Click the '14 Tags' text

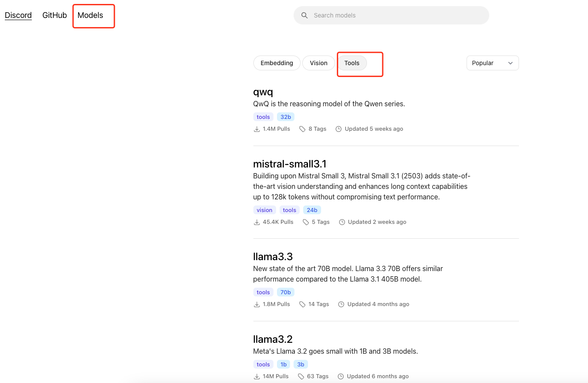pos(318,304)
